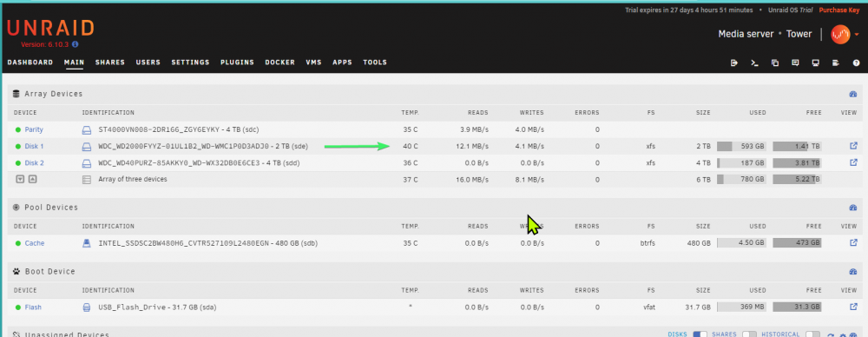Screen dimensions: 868x337
Task: Click the Boot Device section header
Action: click(49, 272)
